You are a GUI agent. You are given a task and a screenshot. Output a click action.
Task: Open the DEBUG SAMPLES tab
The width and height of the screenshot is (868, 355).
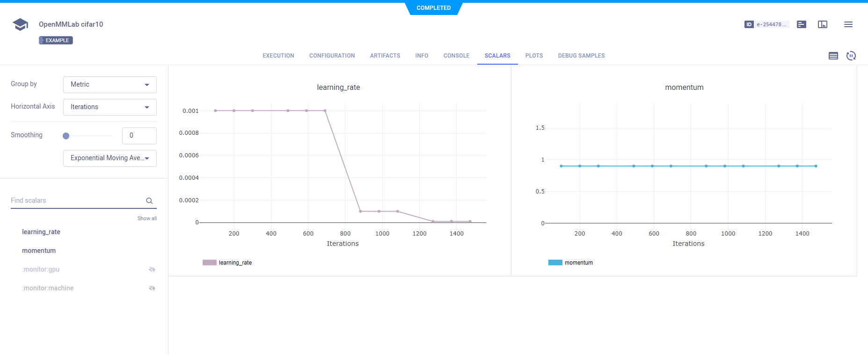[x=581, y=56]
